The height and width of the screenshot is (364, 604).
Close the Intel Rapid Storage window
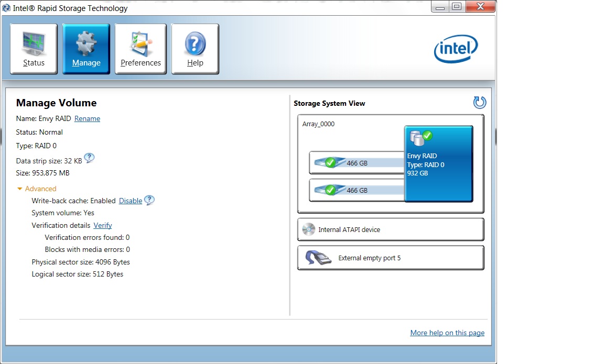[480, 6]
